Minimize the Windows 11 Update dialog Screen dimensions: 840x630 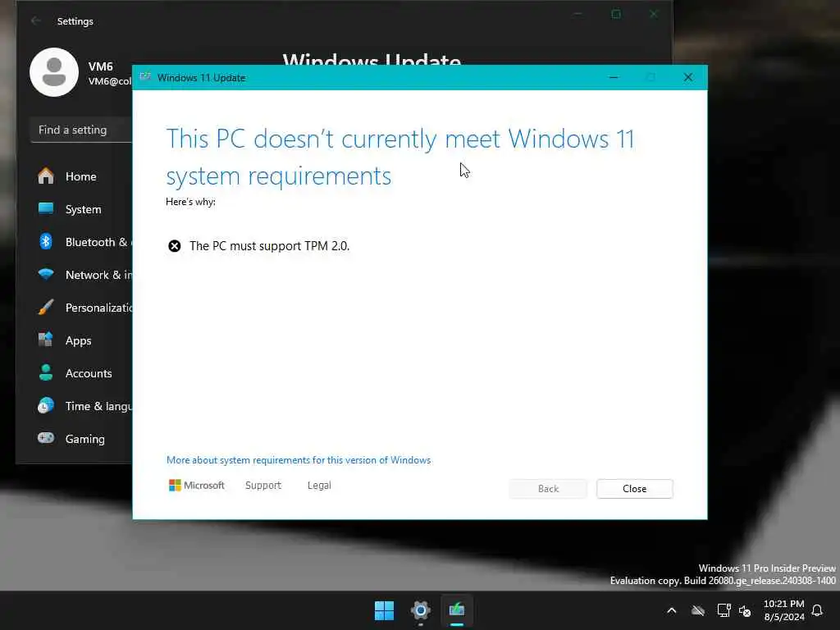(x=614, y=78)
